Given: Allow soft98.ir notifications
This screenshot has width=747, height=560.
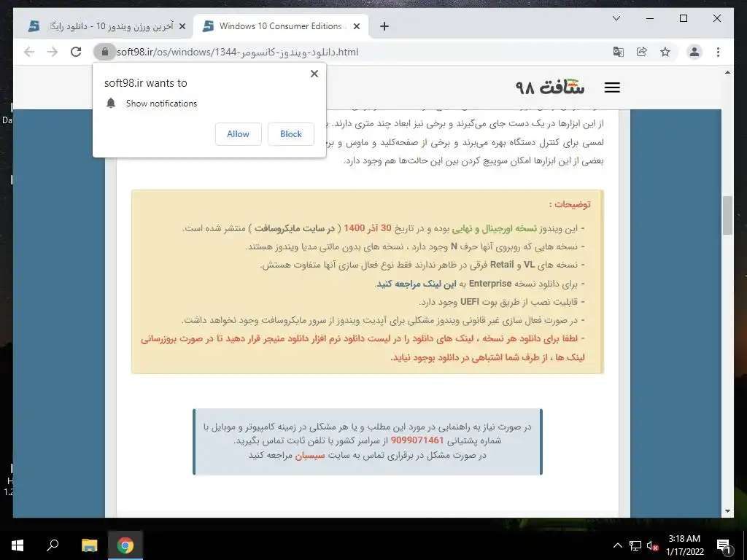Looking at the screenshot, I should (x=239, y=134).
